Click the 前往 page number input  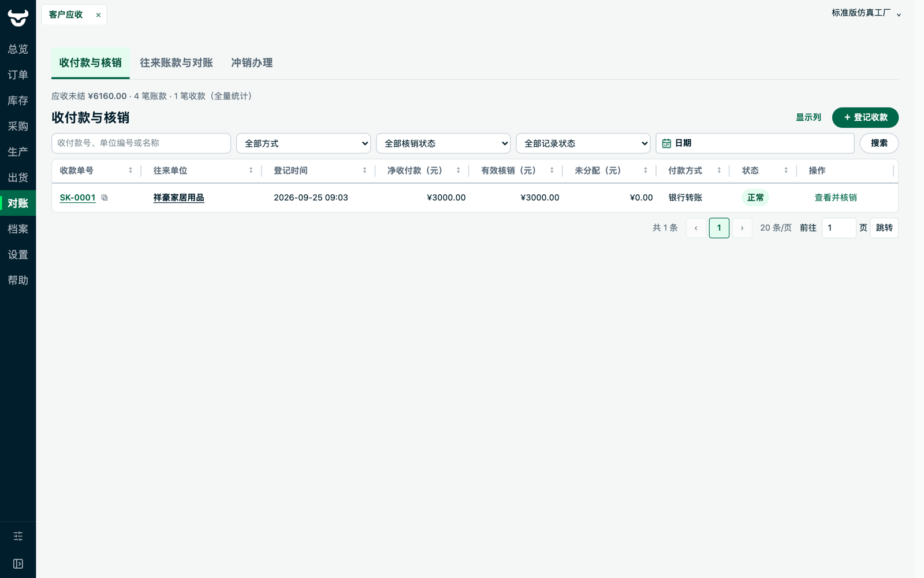(x=839, y=228)
